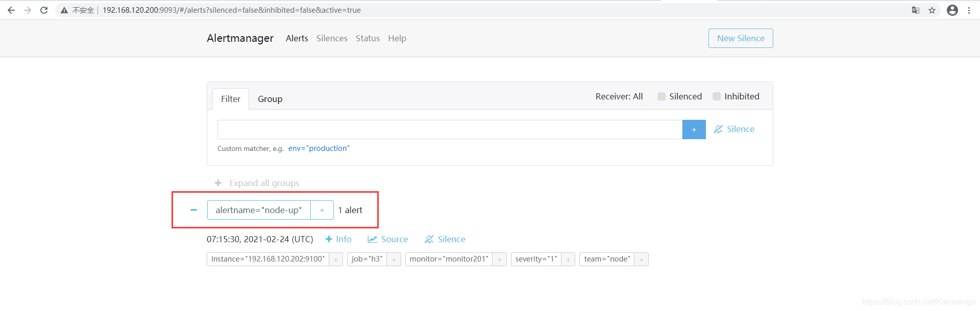Toggle the Inhibited checkbox
The image size is (980, 311).
click(x=717, y=96)
